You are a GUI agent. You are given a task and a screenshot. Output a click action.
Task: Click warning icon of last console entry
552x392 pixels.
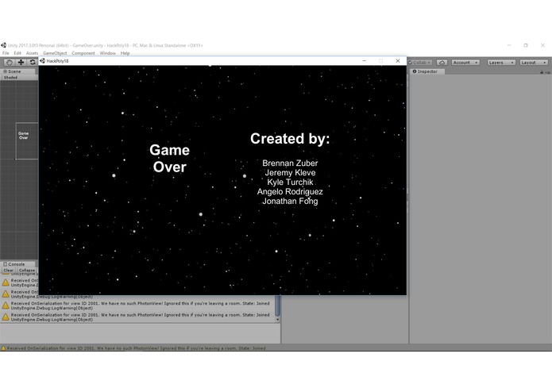[x=6, y=317]
